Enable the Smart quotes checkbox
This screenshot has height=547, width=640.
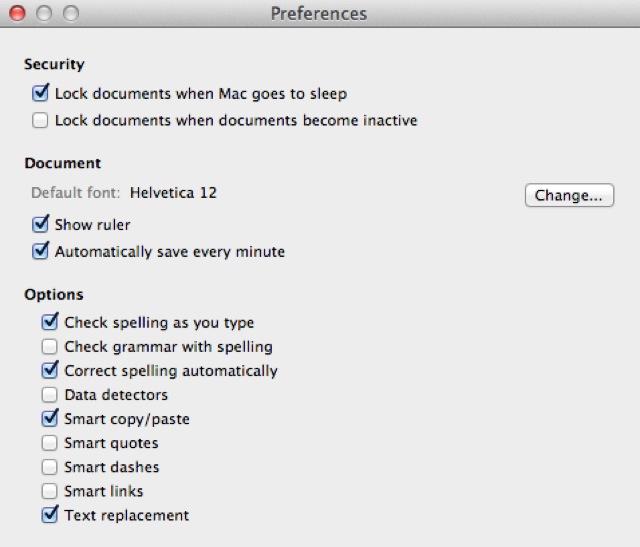50,443
